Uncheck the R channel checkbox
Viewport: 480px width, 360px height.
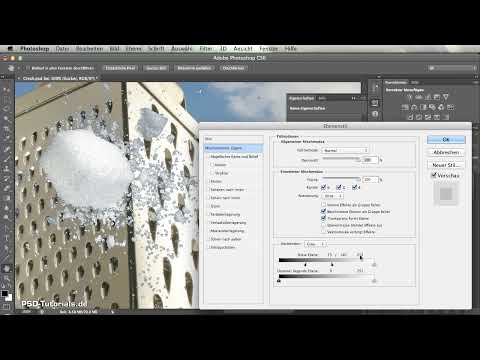[323, 187]
